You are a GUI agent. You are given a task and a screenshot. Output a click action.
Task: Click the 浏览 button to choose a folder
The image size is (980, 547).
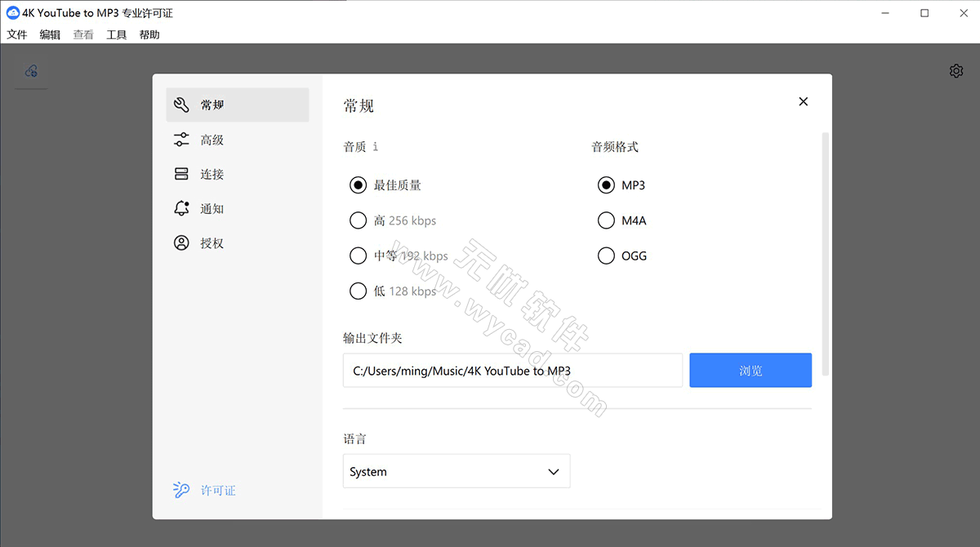(x=750, y=370)
